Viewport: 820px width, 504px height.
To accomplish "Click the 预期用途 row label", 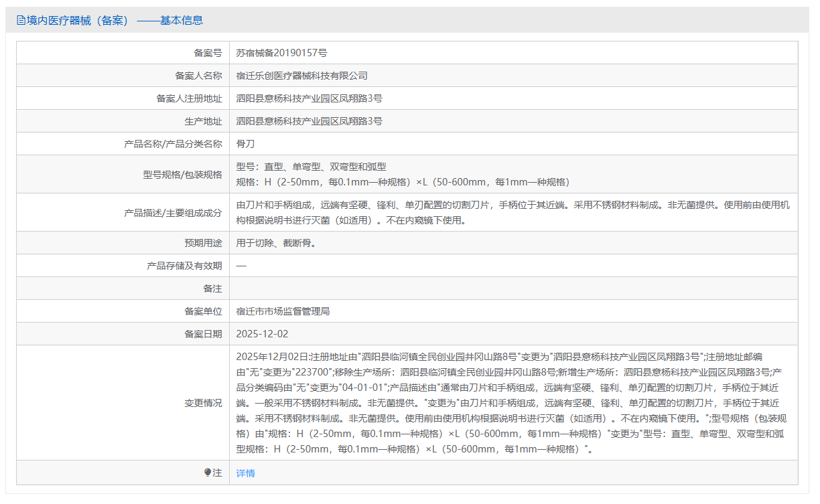I will tap(203, 243).
